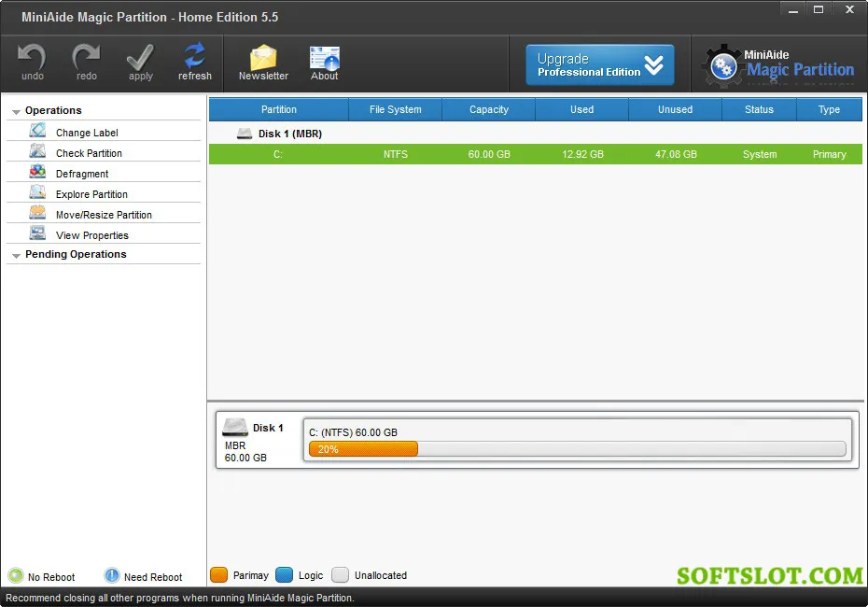Apply pending changes with checkmark icon
This screenshot has height=607, width=868.
(x=141, y=57)
